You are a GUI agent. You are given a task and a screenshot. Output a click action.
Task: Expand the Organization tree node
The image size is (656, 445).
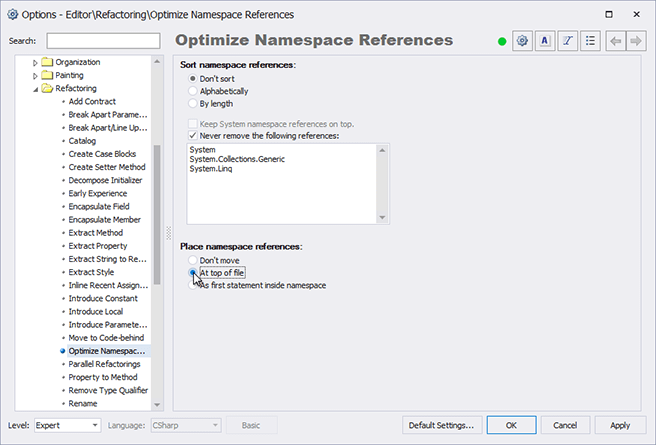click(x=35, y=62)
